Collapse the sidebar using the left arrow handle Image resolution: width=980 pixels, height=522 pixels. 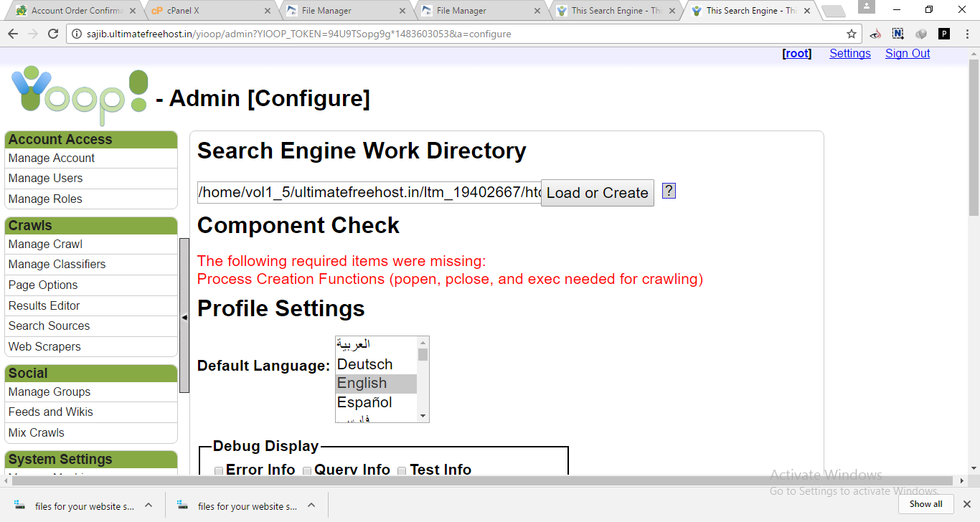pos(184,316)
